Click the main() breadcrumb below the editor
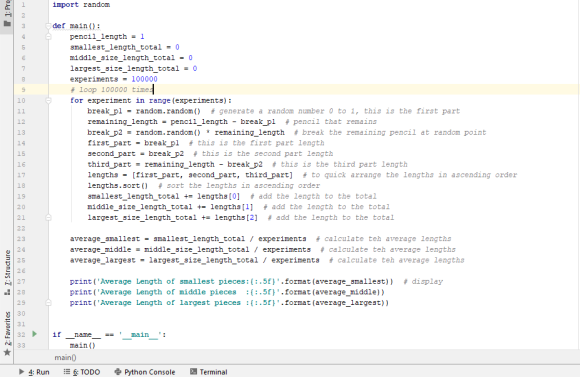The height and width of the screenshot is (377, 580). tap(65, 357)
